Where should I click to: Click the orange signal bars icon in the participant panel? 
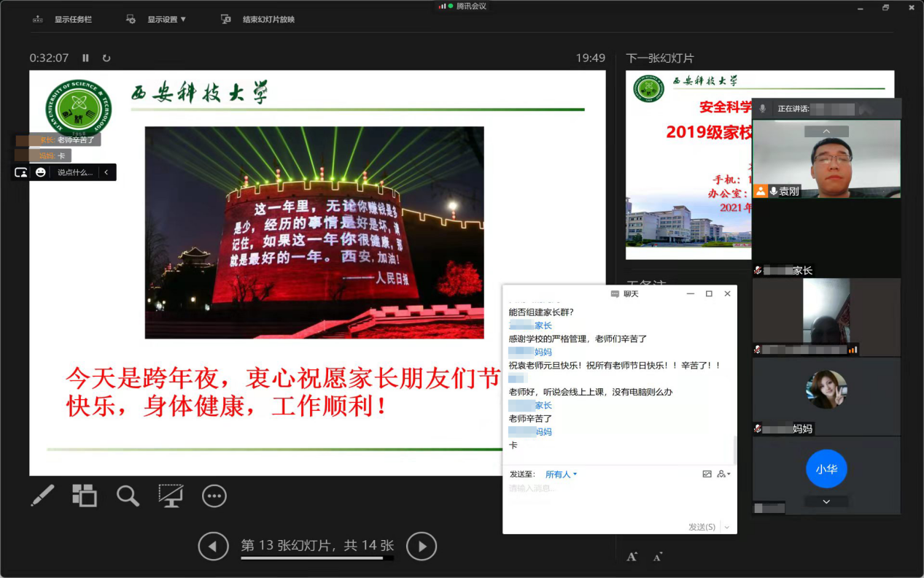click(853, 350)
